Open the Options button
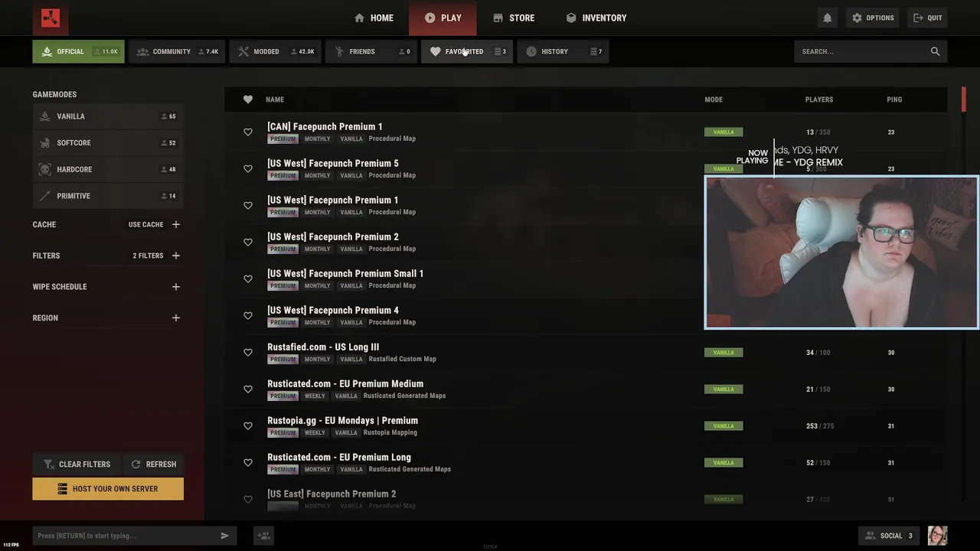Viewport: 980px width, 551px height. pyautogui.click(x=873, y=18)
